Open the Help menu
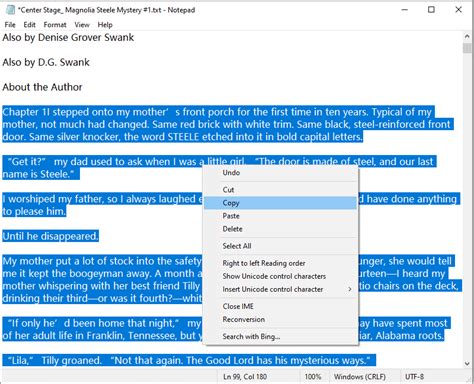Image resolution: width=474 pixels, height=384 pixels. 105,25
